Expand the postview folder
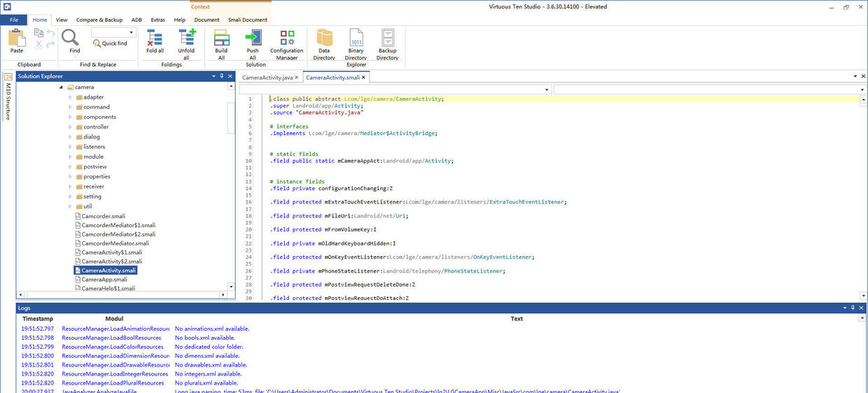Screen dimensions: 868x393 [70, 166]
